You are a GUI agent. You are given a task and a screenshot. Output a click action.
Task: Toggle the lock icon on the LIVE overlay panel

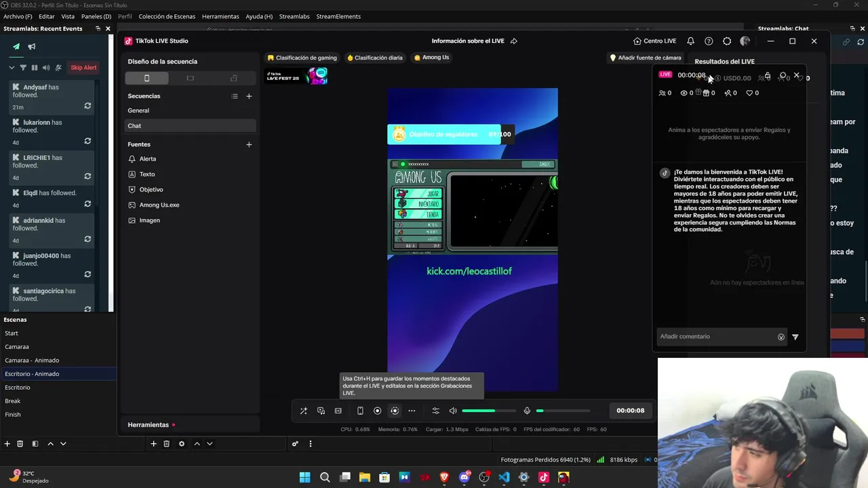pyautogui.click(x=768, y=76)
